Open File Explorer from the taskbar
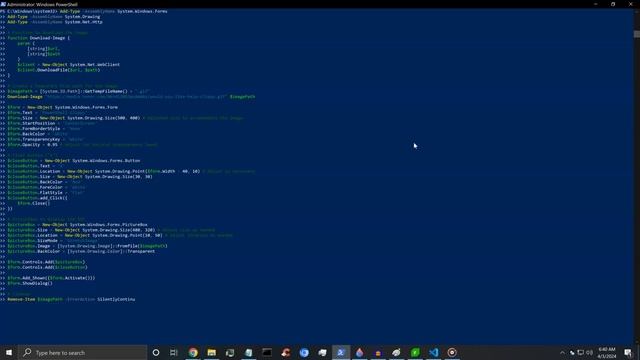The width and height of the screenshot is (640, 360). click(x=211, y=352)
